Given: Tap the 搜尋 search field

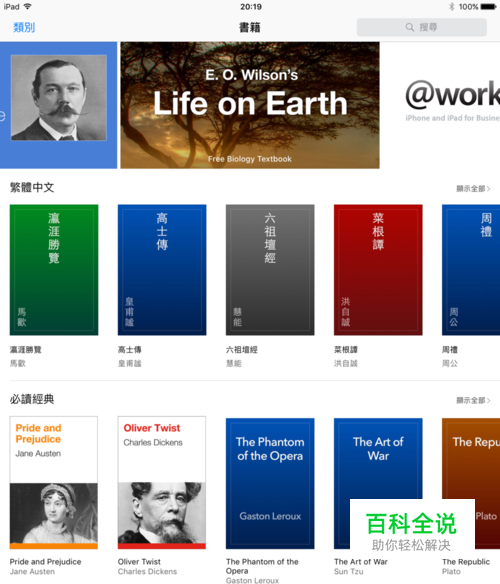Looking at the screenshot, I should point(421,27).
